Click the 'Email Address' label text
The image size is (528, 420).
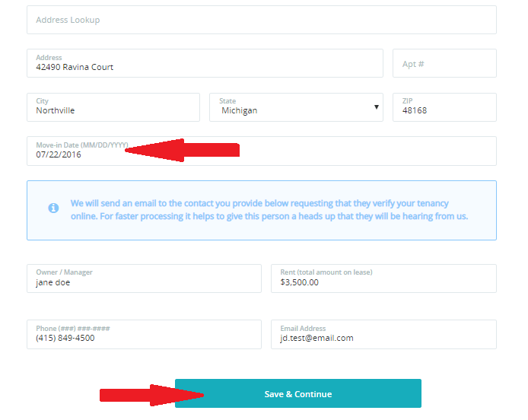pos(303,328)
